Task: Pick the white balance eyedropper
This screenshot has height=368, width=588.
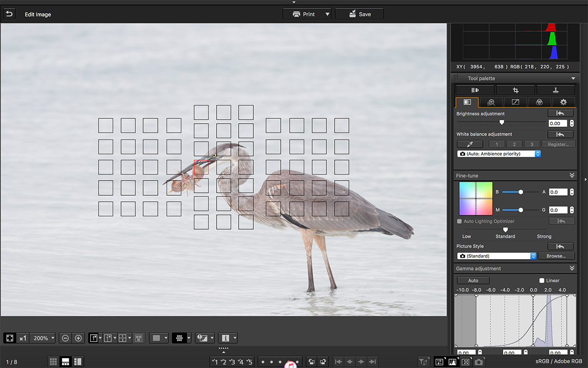Action: click(x=470, y=144)
